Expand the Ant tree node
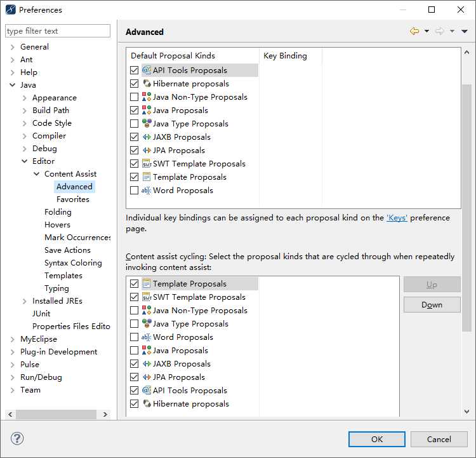 point(13,60)
